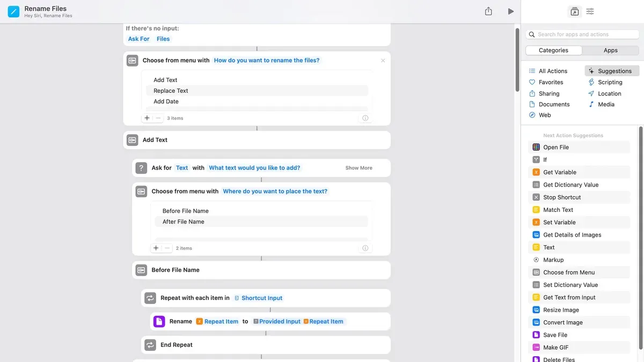
Task: Run the shortcut with play button
Action: point(511,11)
